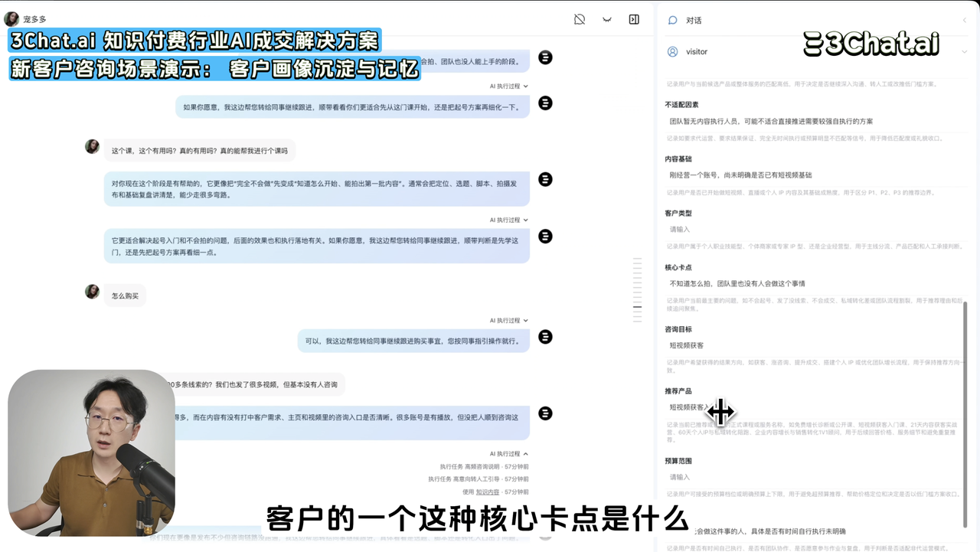The height and width of the screenshot is (552, 980).
Task: Click the visitor user avatar icon
Action: (x=673, y=51)
